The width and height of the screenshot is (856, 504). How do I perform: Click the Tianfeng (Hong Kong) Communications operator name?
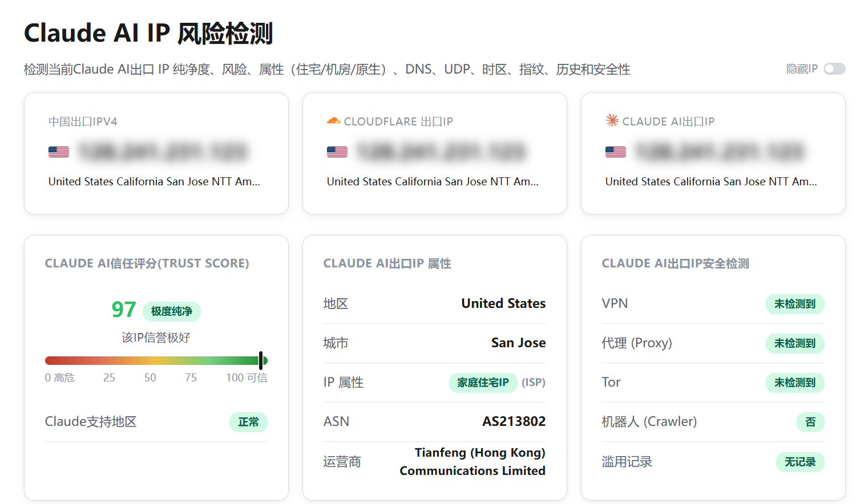[x=473, y=462]
